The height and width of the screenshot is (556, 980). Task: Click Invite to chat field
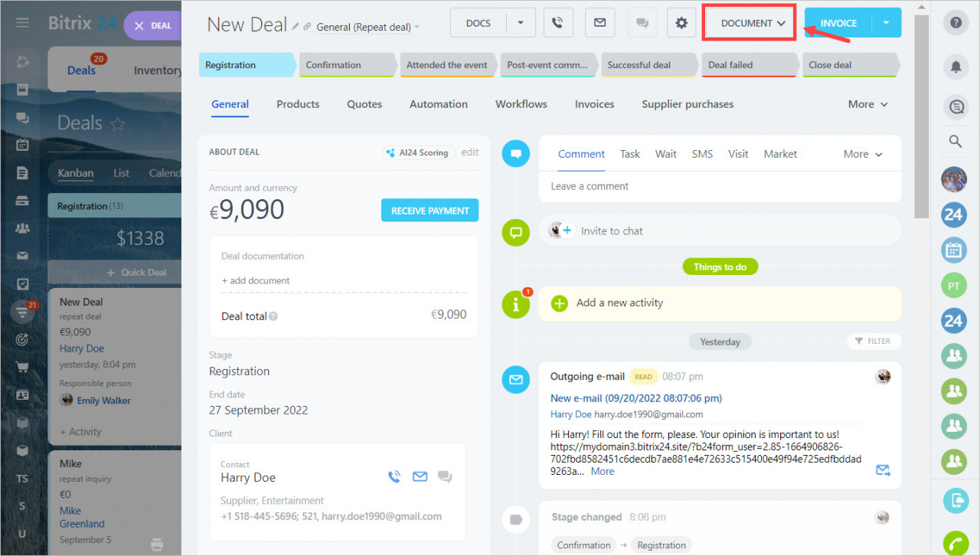(720, 231)
